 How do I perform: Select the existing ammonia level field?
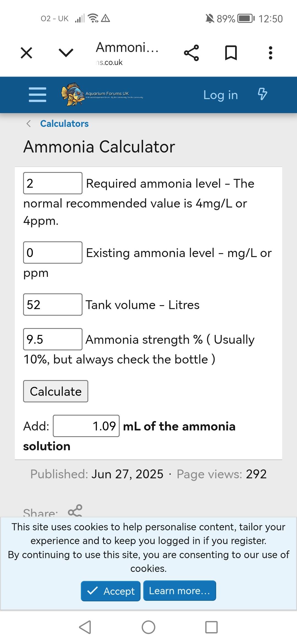point(53,253)
